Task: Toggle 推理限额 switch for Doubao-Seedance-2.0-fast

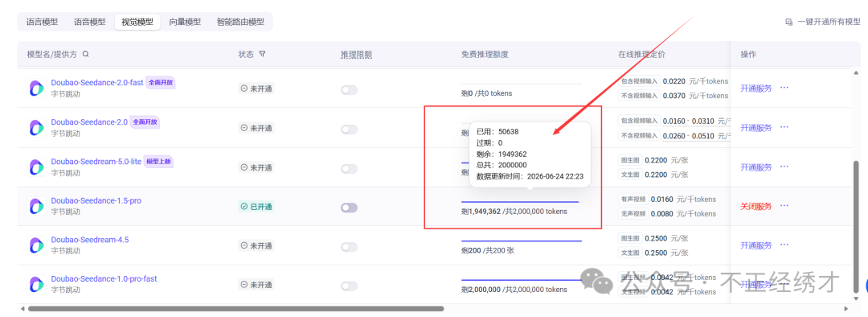Action: [349, 90]
